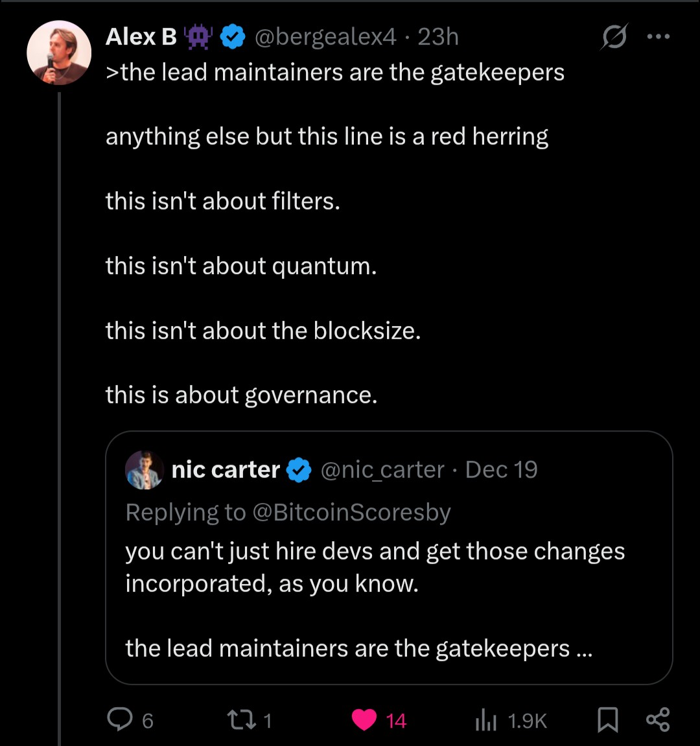Viewport: 700px width, 746px height.
Task: Open nic carter's small avatar
Action: [x=144, y=470]
